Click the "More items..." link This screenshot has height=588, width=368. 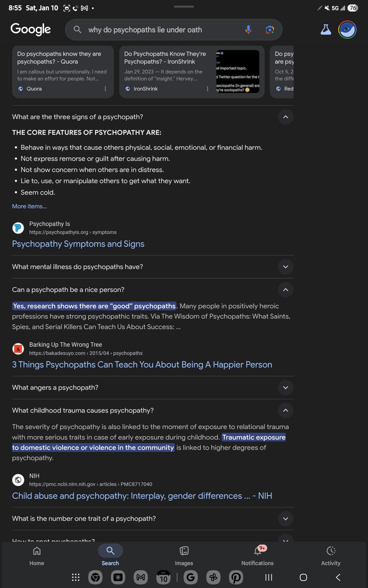point(29,206)
